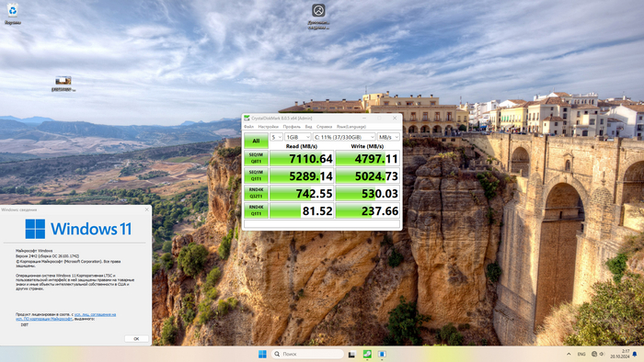Viewport: 644px width, 362px height.
Task: Run all benchmarks with All button
Action: pos(256,141)
